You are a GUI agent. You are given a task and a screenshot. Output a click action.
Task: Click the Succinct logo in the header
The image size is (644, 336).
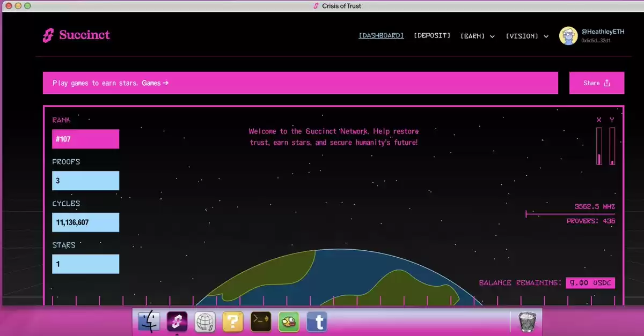click(x=77, y=35)
